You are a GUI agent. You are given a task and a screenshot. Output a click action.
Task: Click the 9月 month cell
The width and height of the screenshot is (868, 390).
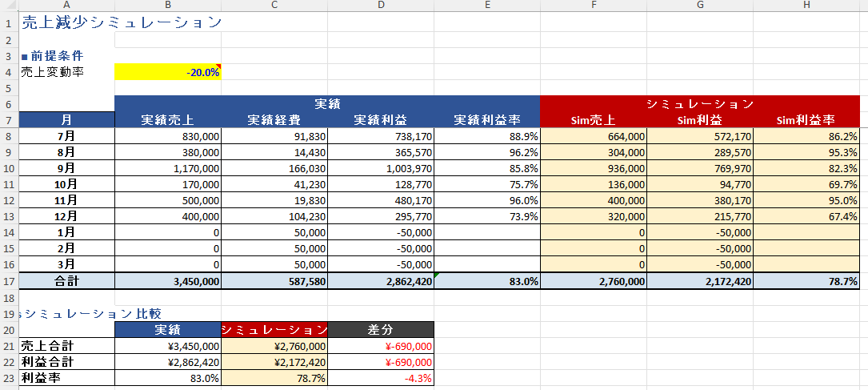(x=66, y=168)
